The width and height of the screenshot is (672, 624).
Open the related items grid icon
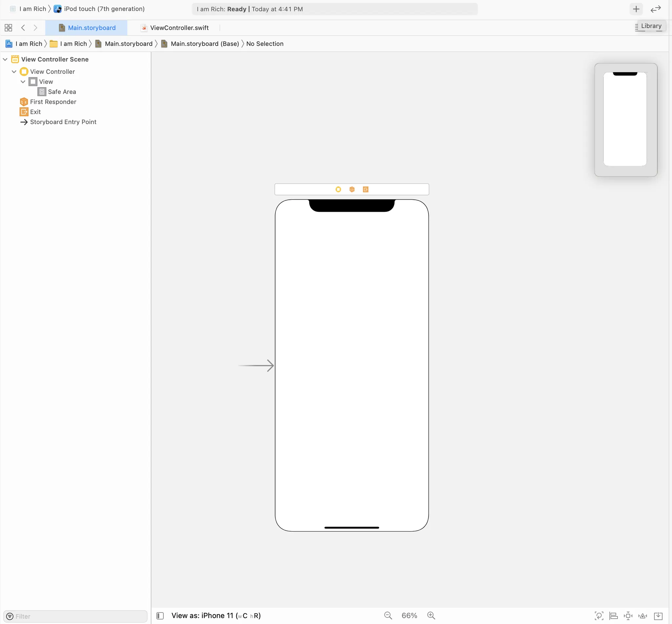tap(9, 28)
